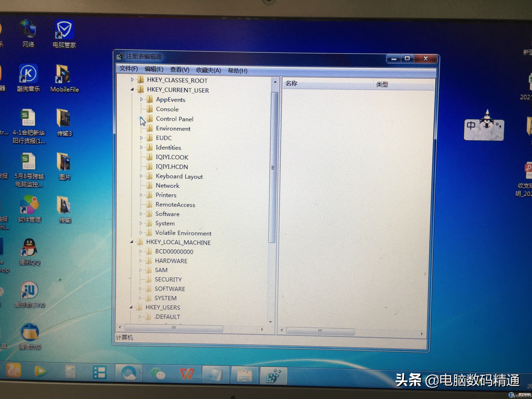This screenshot has height=399, width=532.
Task: Select the 图片 desktop folder
Action: [x=65, y=166]
